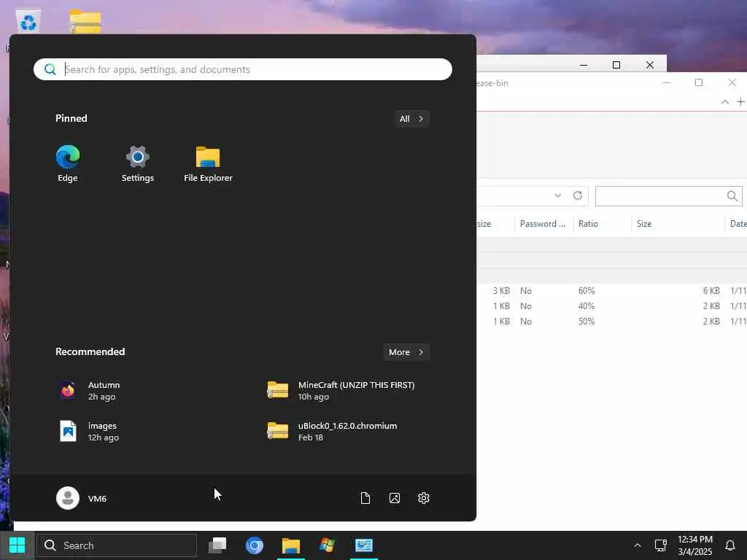Screen dimensions: 747x560
Task: Open the clock showing 12:34 PM
Action: [695, 545]
